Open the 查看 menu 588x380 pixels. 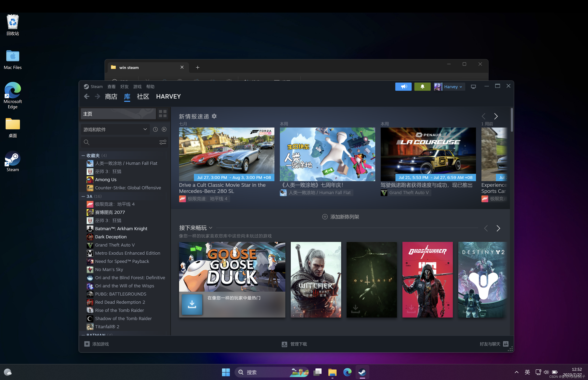(111, 87)
